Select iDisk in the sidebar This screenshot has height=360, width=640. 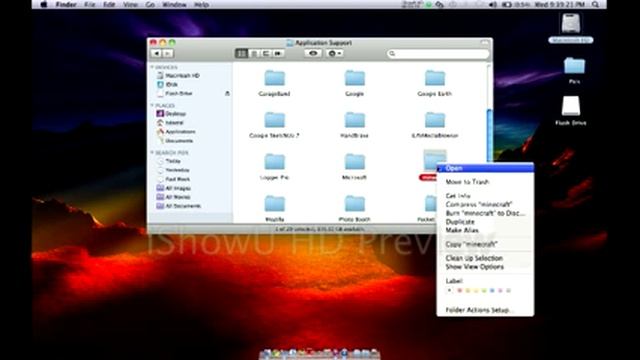tap(167, 84)
